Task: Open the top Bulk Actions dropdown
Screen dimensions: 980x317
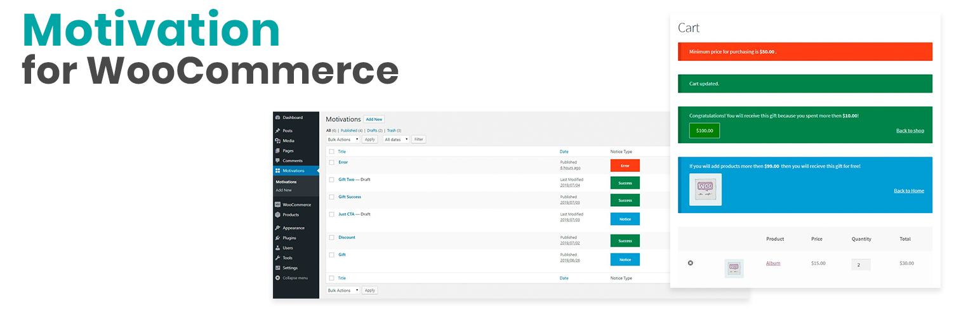Action: click(x=343, y=139)
